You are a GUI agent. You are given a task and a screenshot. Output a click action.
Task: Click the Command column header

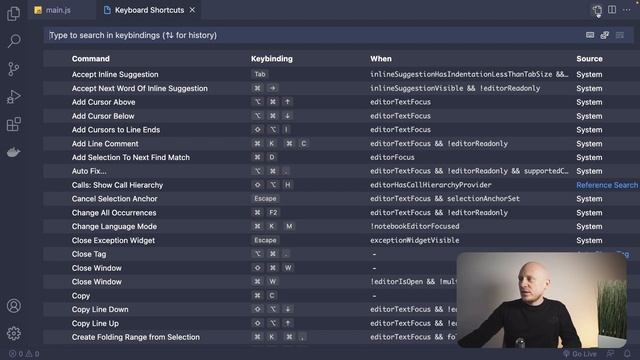click(x=91, y=58)
